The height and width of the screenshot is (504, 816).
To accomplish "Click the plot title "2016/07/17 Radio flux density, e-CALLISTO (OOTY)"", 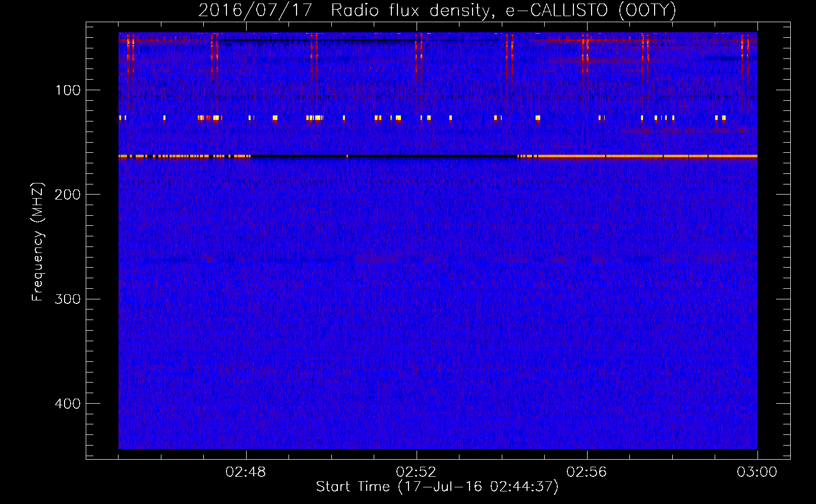I will click(x=437, y=10).
